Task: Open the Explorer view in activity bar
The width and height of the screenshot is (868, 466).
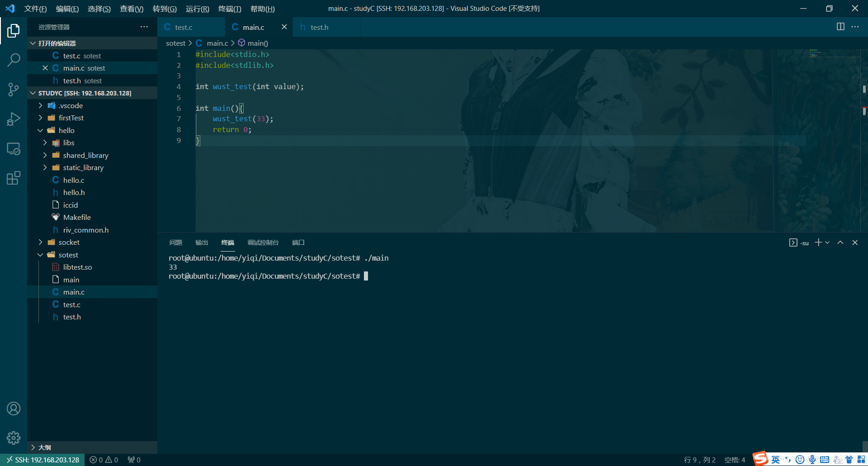Action: click(14, 30)
